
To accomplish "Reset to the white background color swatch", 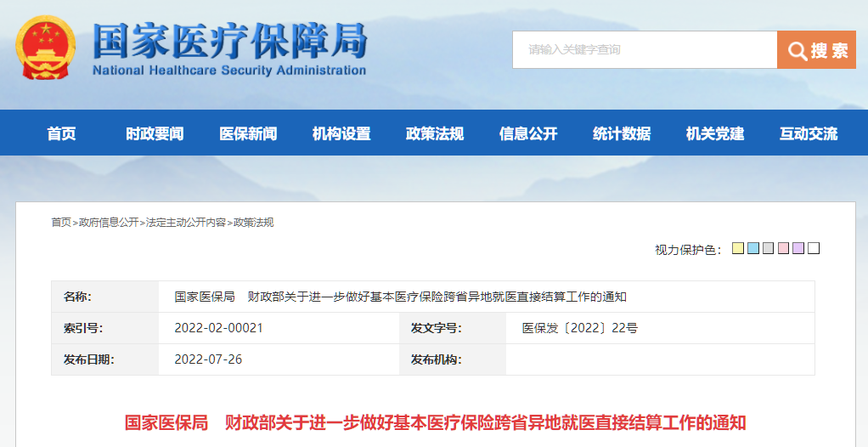I will (x=814, y=248).
